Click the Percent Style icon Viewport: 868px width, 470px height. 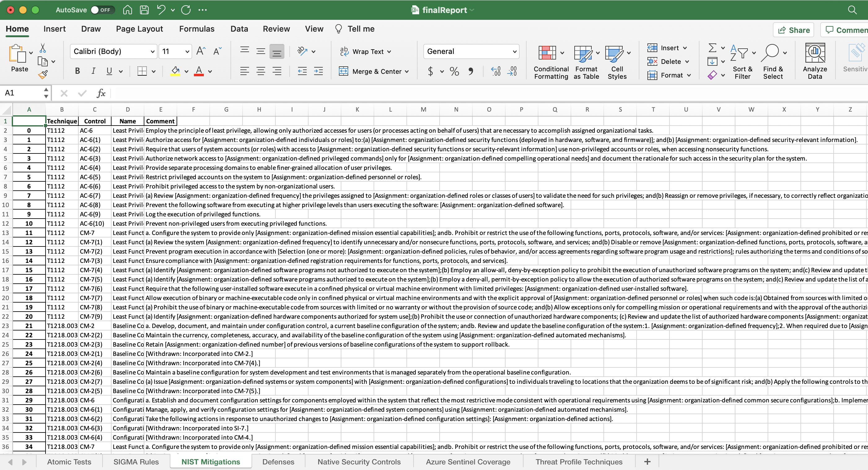pos(454,71)
